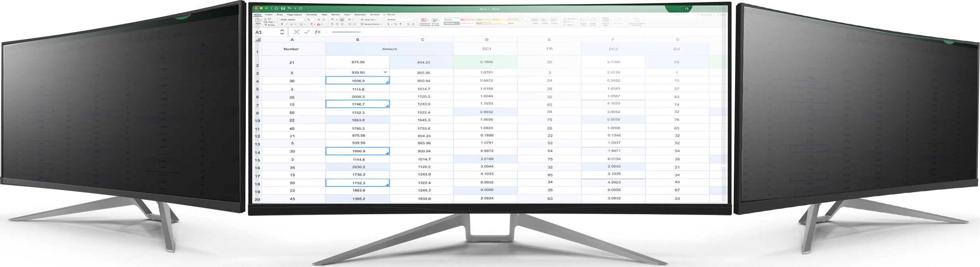Toggle Bold formatting
The height and width of the screenshot is (267, 980).
(x=282, y=24)
